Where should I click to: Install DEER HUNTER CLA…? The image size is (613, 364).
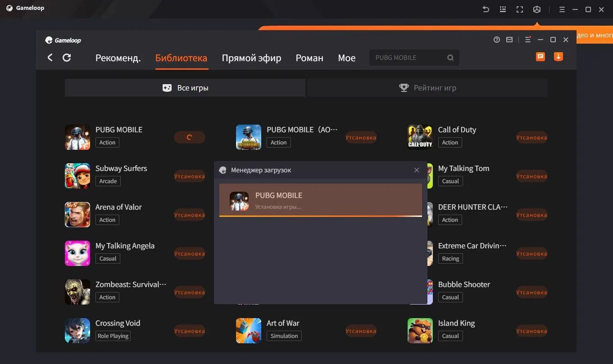coord(532,215)
